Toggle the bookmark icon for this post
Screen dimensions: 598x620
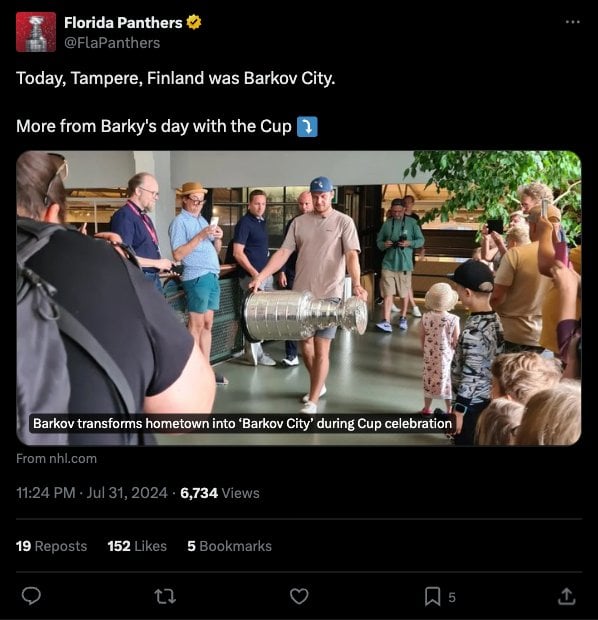click(432, 596)
